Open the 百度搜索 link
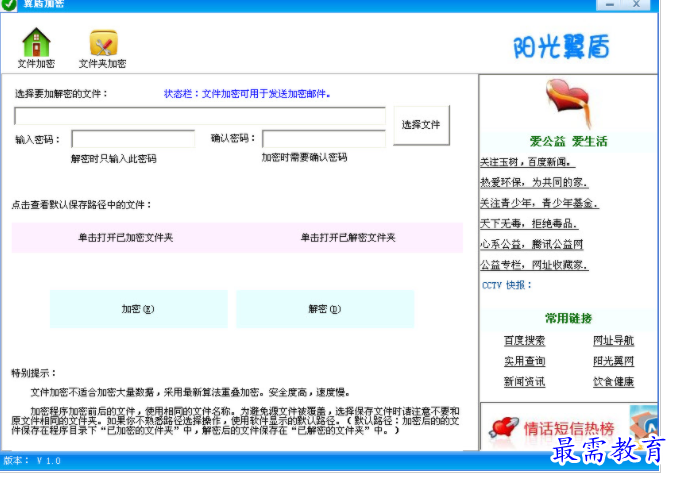 pyautogui.click(x=524, y=341)
